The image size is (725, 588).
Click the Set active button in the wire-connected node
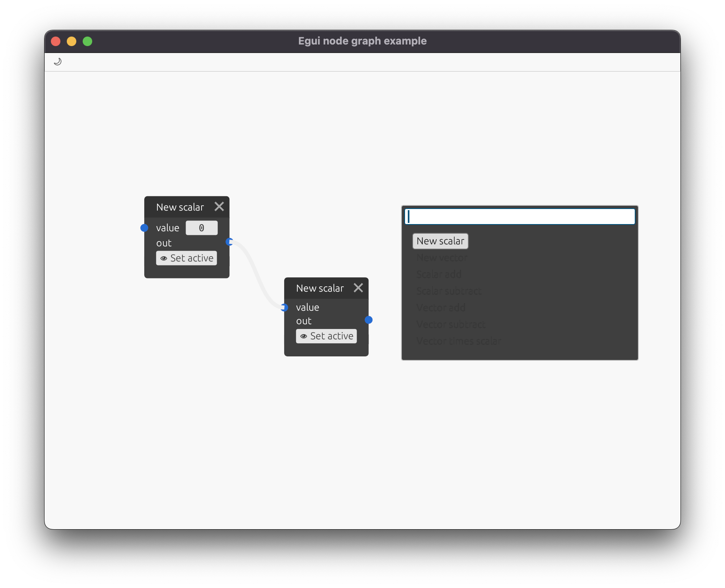click(x=326, y=336)
